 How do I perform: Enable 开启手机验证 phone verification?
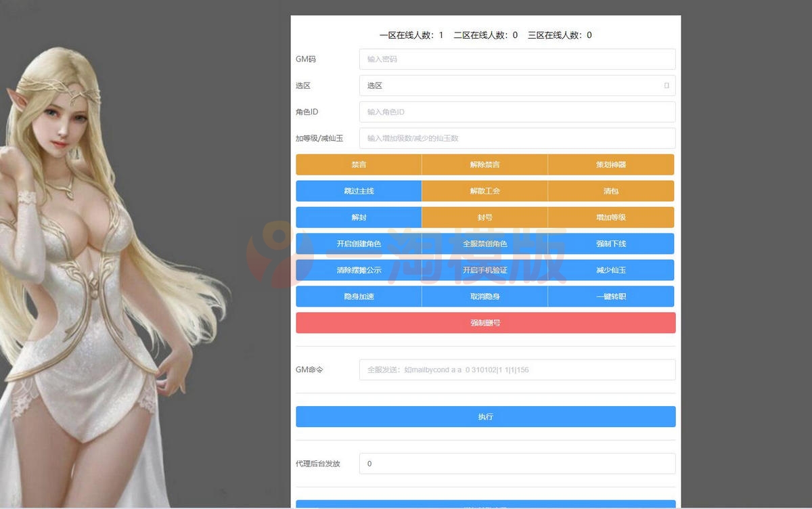point(484,270)
